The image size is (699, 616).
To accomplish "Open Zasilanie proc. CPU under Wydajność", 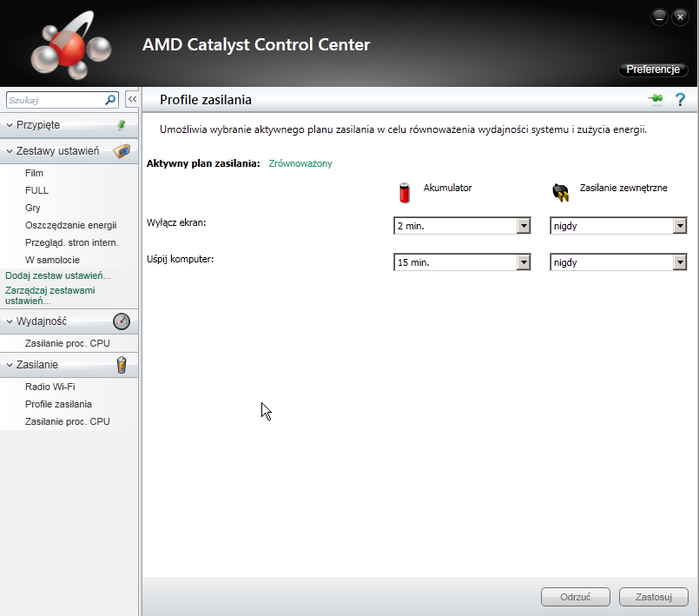I will click(68, 343).
